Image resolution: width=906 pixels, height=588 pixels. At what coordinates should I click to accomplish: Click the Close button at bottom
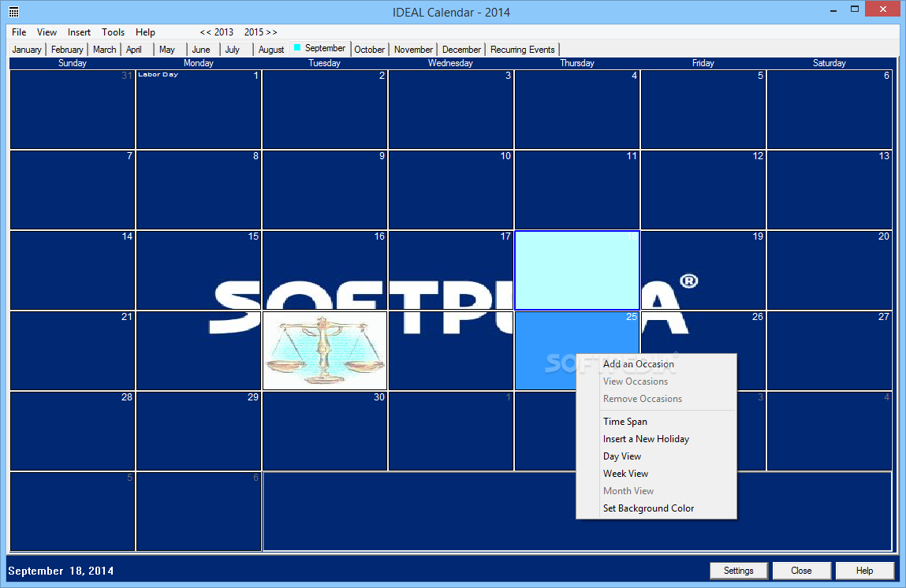point(801,571)
